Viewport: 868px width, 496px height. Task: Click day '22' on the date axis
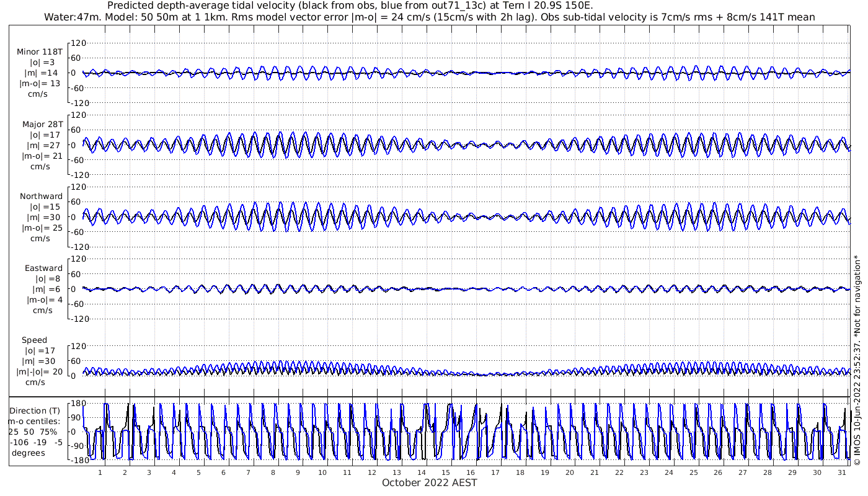[x=619, y=472]
